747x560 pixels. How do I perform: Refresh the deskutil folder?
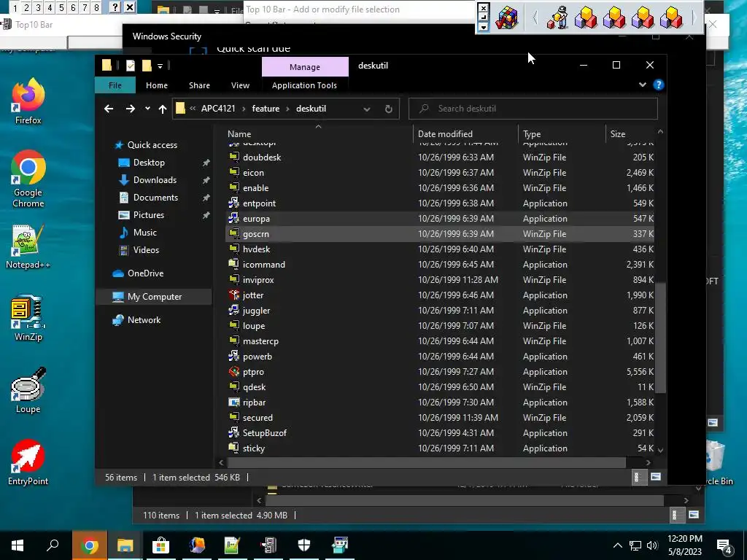pyautogui.click(x=389, y=109)
